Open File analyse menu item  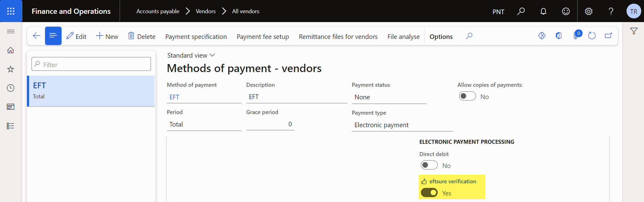coord(403,37)
